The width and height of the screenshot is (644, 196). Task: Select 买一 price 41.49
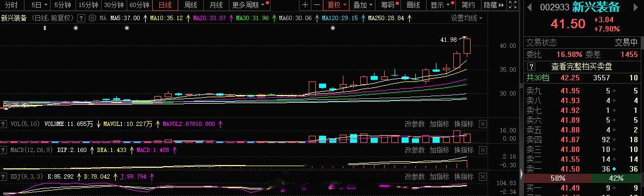coord(570,188)
